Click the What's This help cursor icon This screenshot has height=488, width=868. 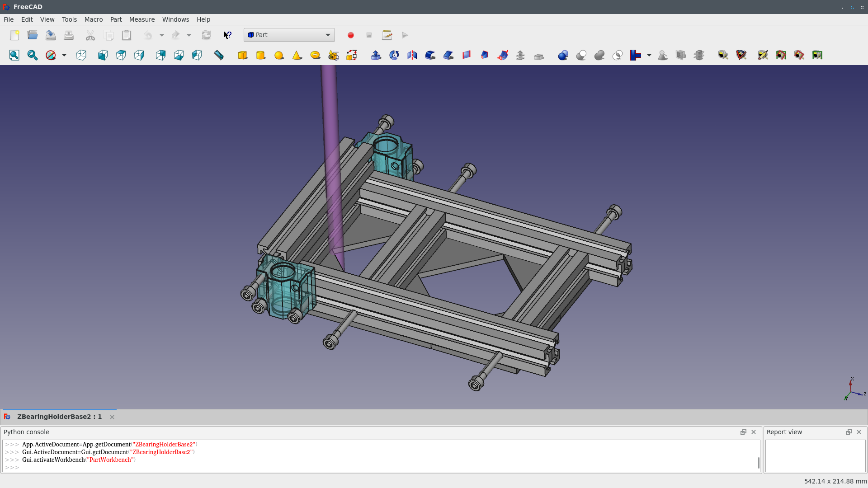[228, 35]
